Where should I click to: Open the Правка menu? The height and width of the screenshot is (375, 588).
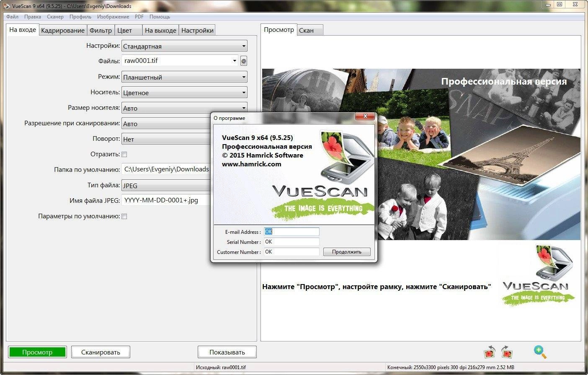(x=33, y=17)
